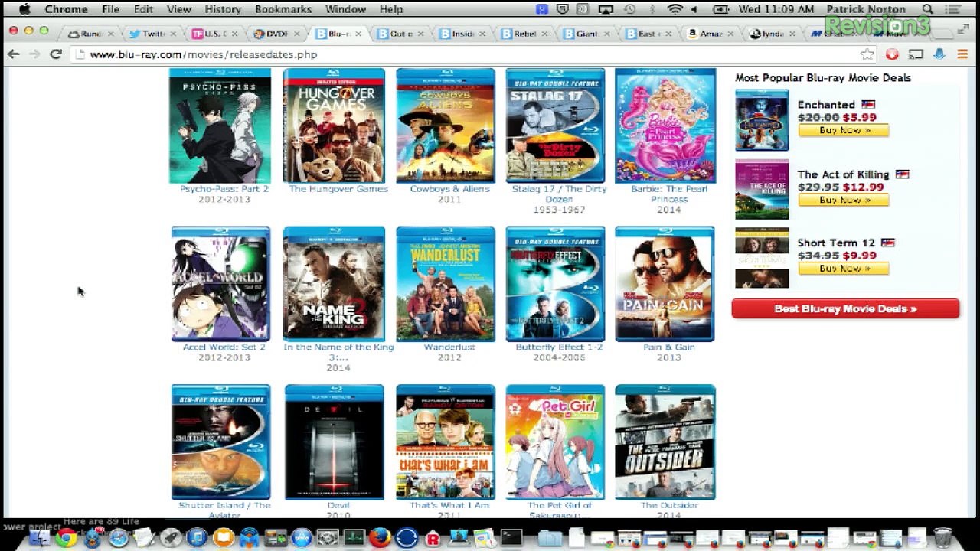Image resolution: width=980 pixels, height=551 pixels.
Task: Open the File menu
Action: click(110, 9)
